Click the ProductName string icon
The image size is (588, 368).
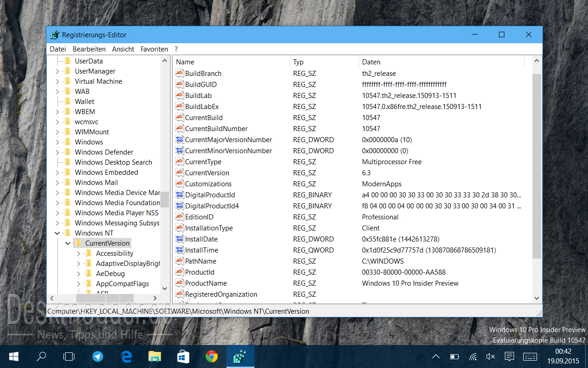(x=179, y=283)
